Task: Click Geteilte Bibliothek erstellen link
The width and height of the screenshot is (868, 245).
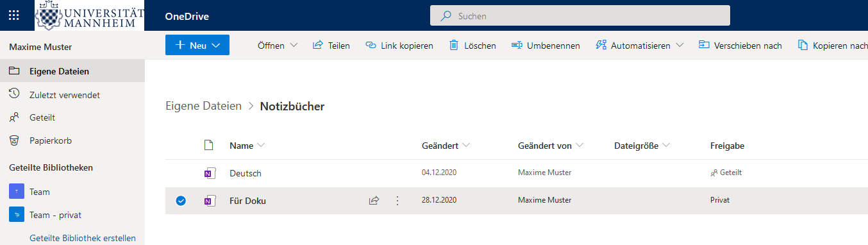Action: click(x=83, y=238)
